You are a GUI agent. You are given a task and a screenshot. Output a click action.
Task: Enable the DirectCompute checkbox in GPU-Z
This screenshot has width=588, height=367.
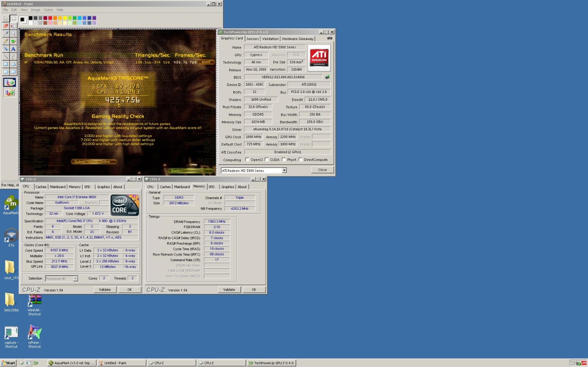click(300, 159)
